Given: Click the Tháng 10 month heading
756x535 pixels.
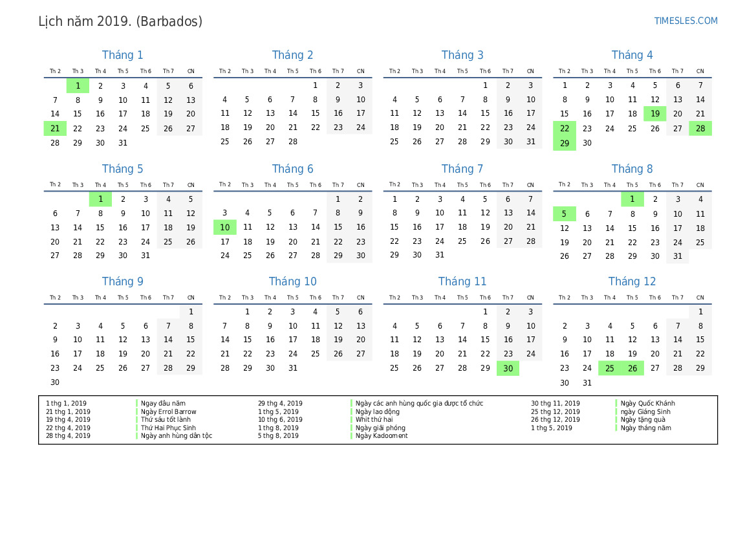Looking at the screenshot, I should pyautogui.click(x=293, y=281).
